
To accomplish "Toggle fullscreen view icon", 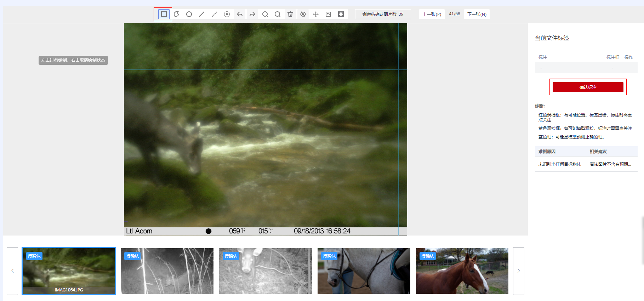I will [x=341, y=14].
